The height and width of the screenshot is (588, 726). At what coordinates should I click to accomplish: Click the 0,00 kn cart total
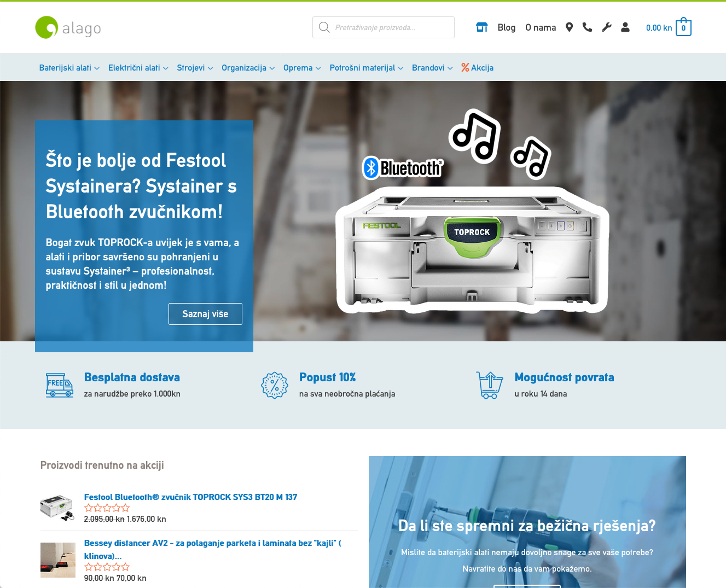(x=659, y=28)
